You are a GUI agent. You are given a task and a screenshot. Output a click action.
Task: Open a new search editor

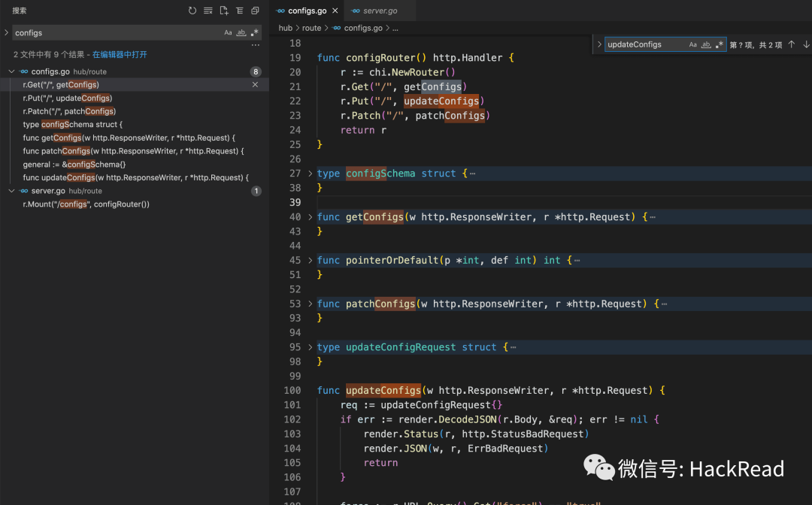224,11
